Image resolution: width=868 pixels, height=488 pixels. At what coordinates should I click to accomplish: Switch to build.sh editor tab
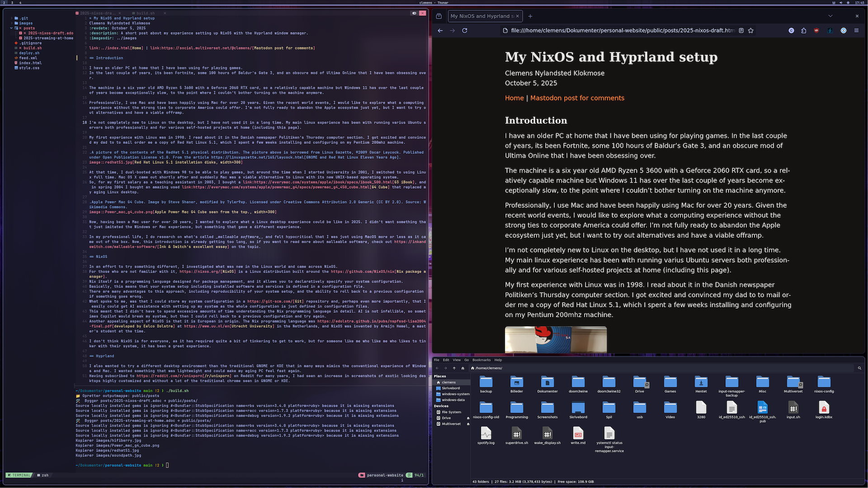pos(145,13)
